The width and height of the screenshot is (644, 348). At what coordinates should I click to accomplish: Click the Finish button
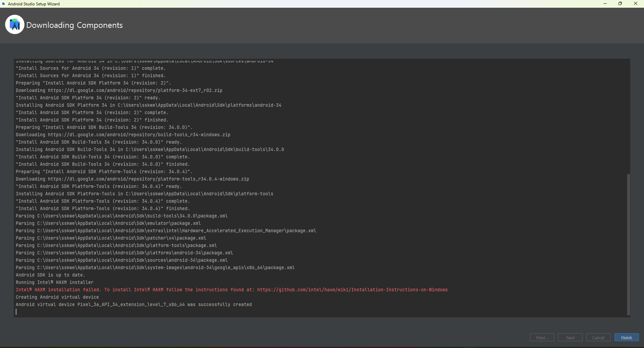click(626, 338)
